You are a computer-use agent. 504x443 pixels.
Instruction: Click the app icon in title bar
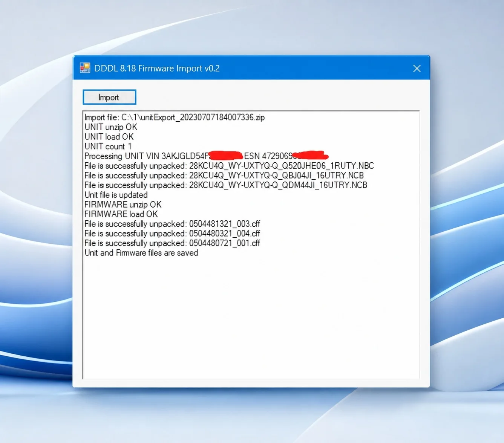[85, 68]
